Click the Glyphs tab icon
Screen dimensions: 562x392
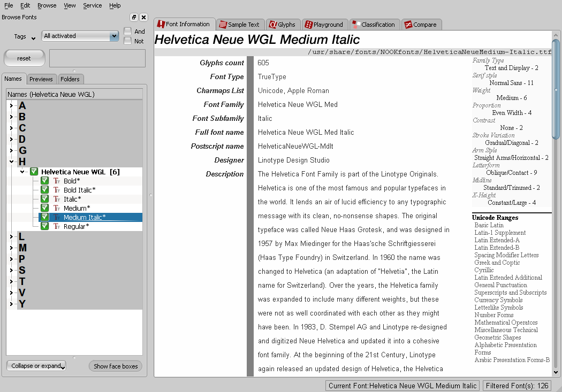point(273,25)
